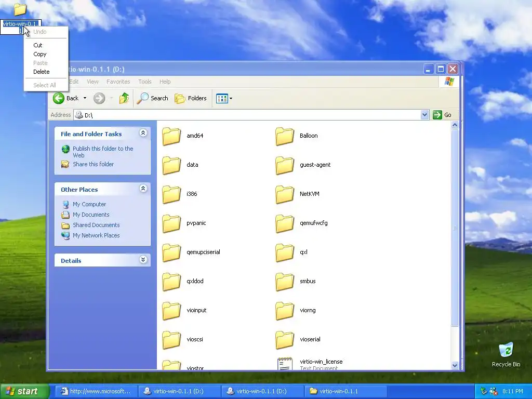This screenshot has height=399, width=532.
Task: Select the i386 folder icon
Action: pyautogui.click(x=171, y=195)
